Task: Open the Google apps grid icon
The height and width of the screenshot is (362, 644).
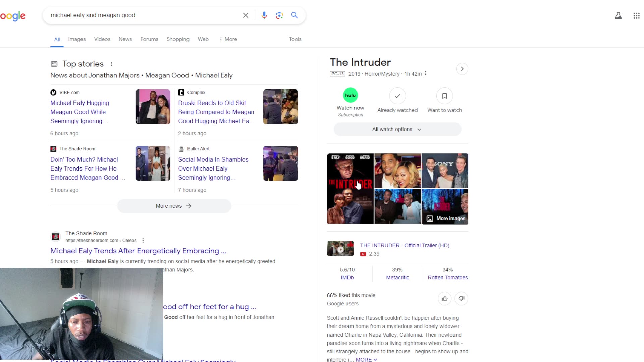Action: (x=636, y=16)
